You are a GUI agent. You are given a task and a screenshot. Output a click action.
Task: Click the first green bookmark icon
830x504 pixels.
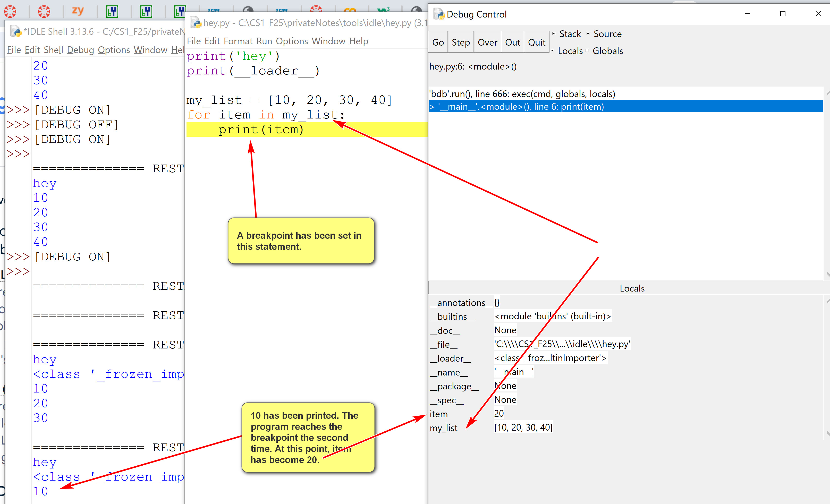pyautogui.click(x=112, y=11)
